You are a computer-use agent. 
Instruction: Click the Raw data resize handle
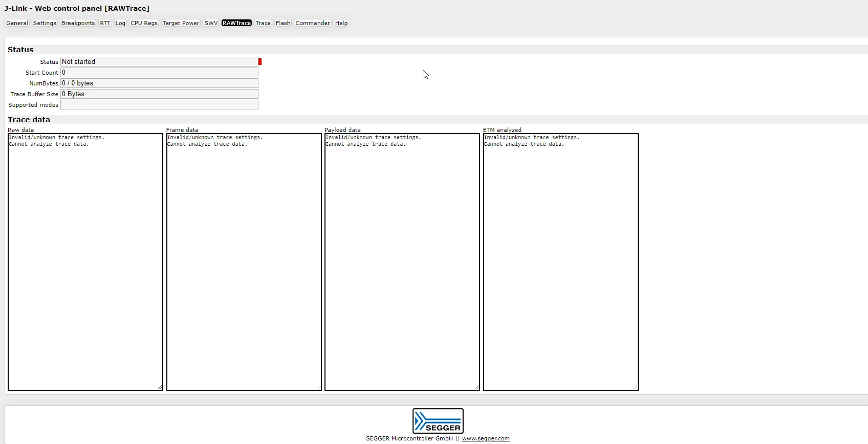point(160,387)
